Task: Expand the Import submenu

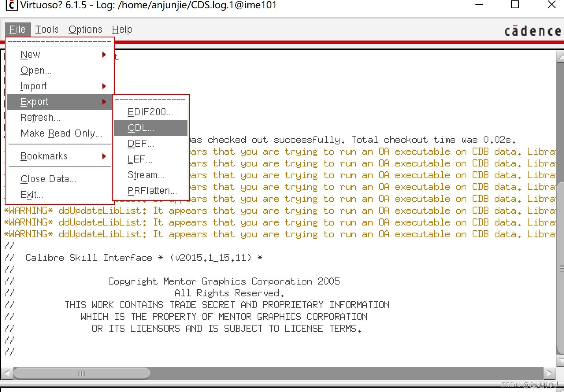Action: (33, 86)
